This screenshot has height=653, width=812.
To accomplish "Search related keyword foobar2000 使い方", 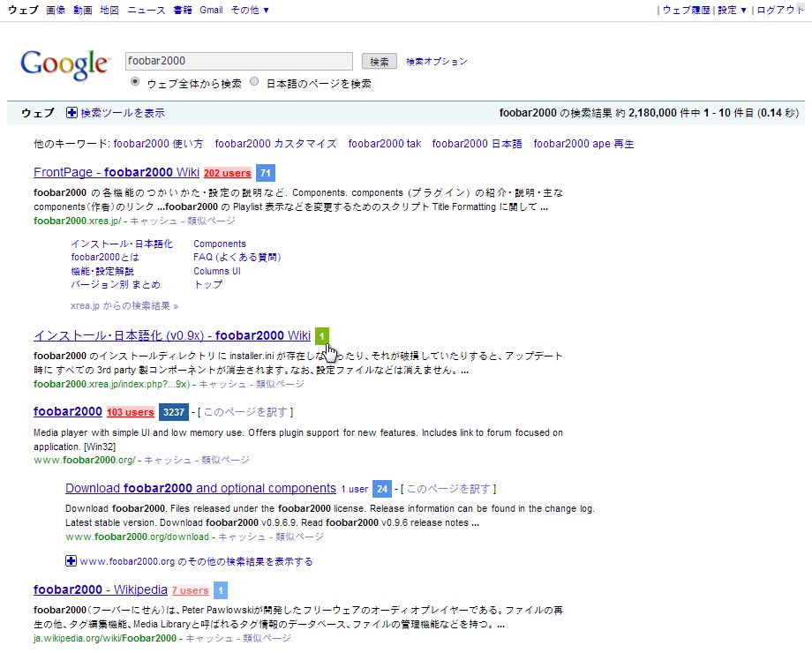I will [159, 144].
